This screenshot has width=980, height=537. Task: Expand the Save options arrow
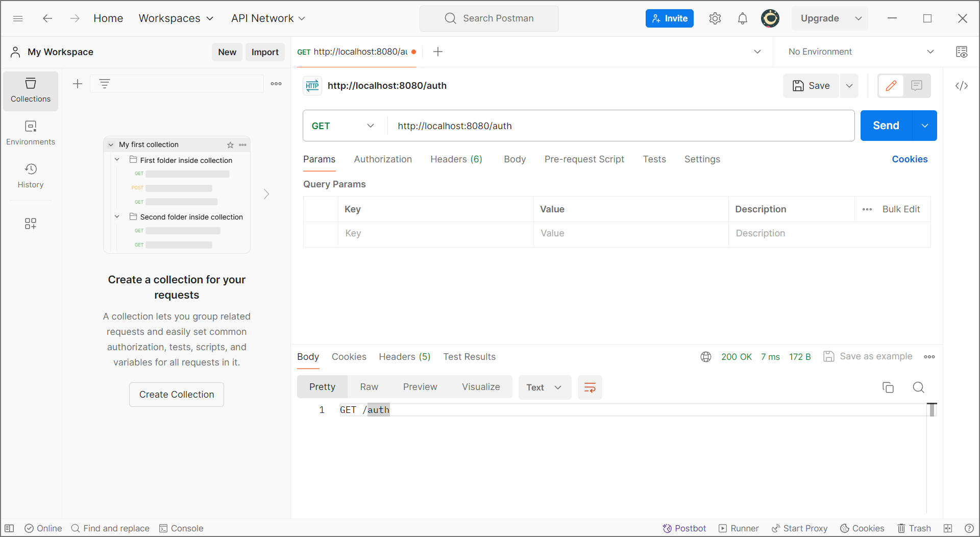(849, 86)
